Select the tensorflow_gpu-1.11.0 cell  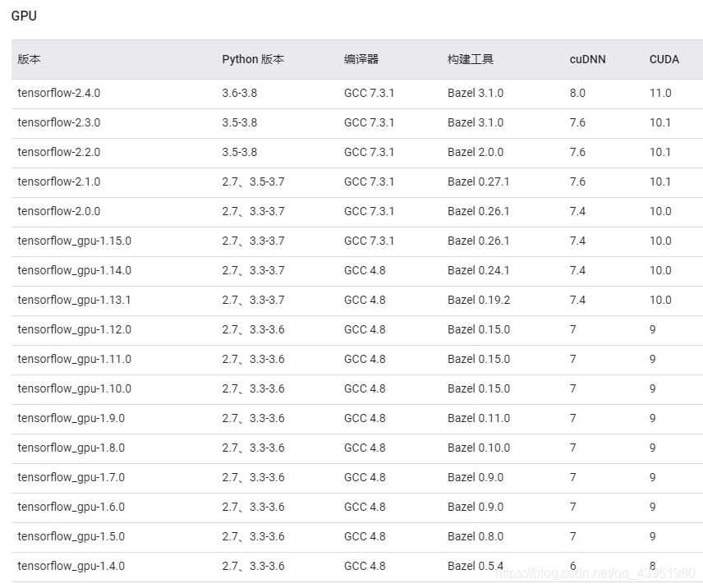click(75, 360)
